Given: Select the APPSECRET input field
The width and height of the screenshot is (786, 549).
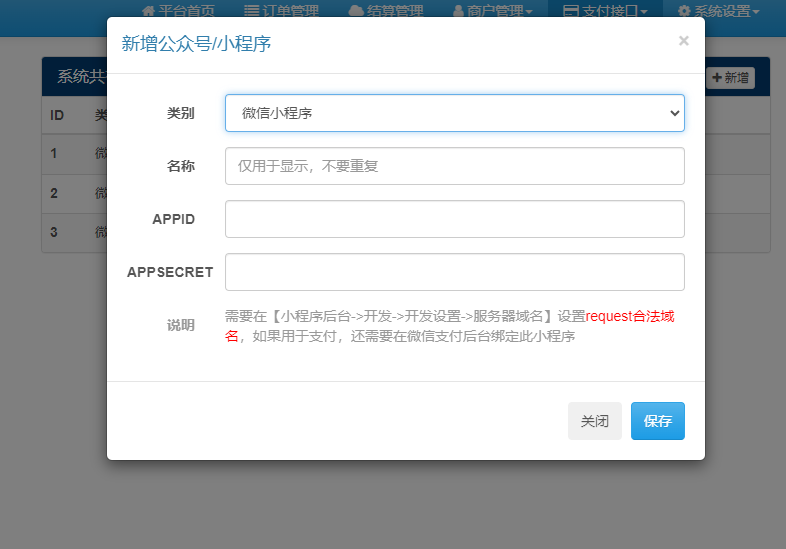Looking at the screenshot, I should pyautogui.click(x=454, y=272).
